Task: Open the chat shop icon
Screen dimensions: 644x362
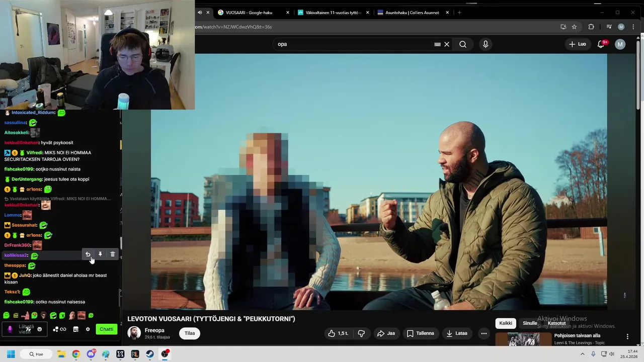Action: pos(75,329)
